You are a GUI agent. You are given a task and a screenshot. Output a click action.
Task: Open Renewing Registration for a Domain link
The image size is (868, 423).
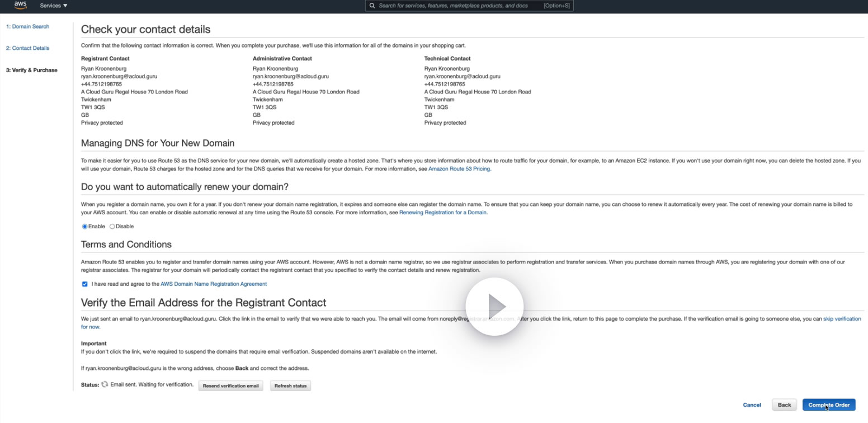(443, 213)
